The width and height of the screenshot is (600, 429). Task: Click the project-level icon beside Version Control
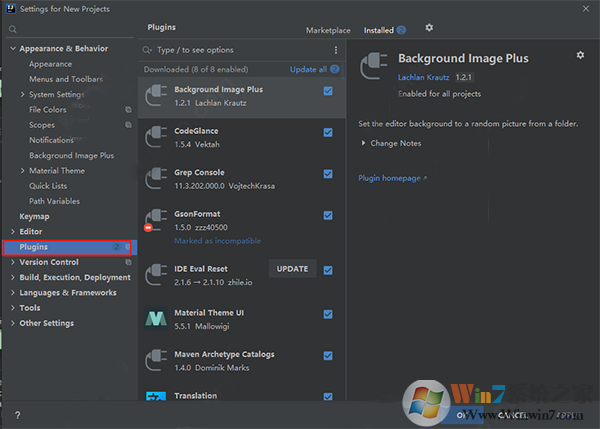128,262
